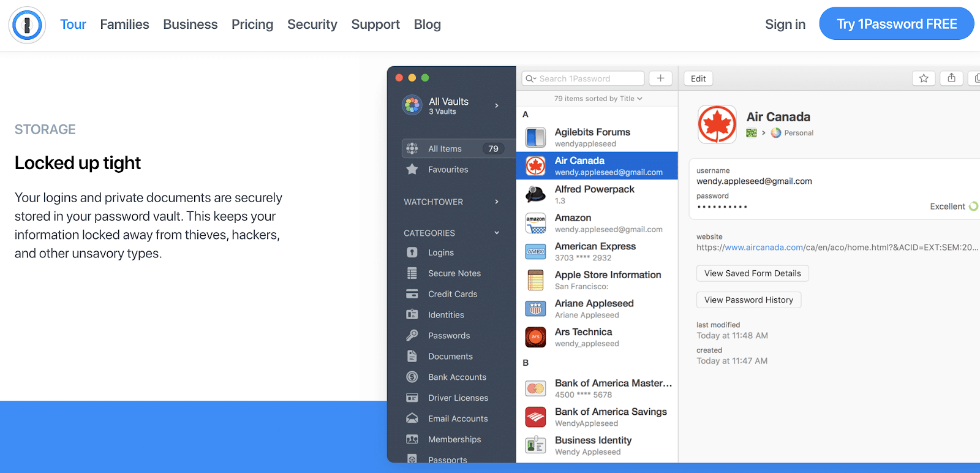Viewport: 980px width, 473px height.
Task: Open the Security page
Action: coord(312,25)
